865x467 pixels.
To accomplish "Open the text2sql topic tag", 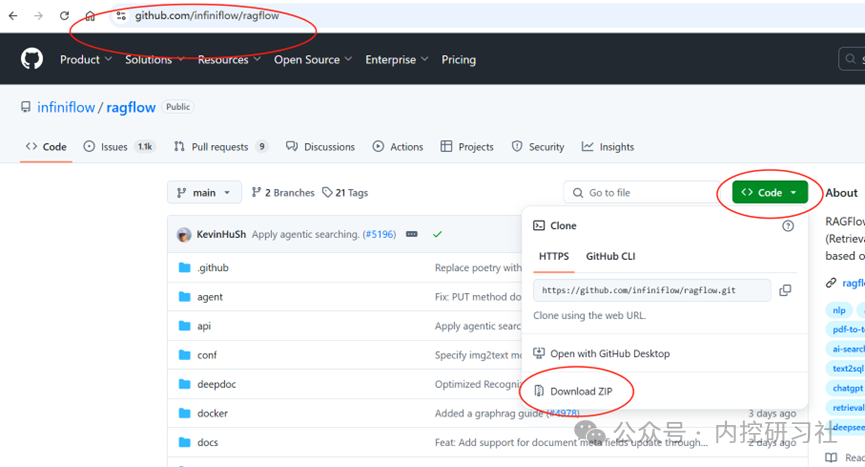I will [x=847, y=368].
